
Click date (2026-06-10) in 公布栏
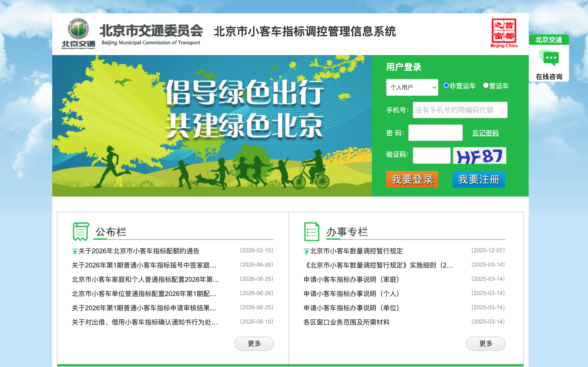(x=256, y=322)
